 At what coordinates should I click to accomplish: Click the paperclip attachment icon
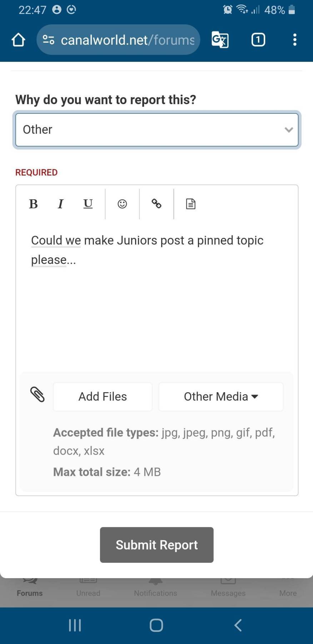(x=37, y=395)
